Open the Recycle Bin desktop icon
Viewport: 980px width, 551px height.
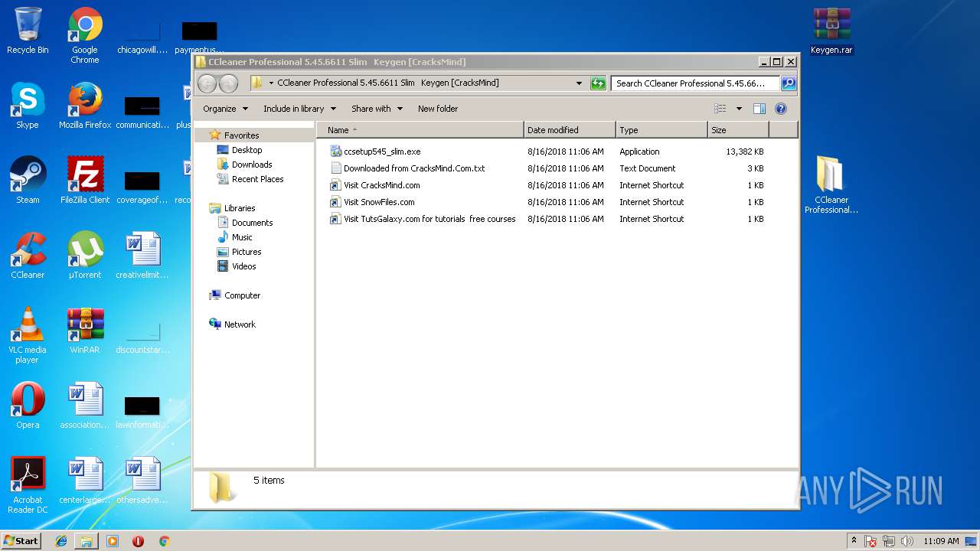click(28, 31)
